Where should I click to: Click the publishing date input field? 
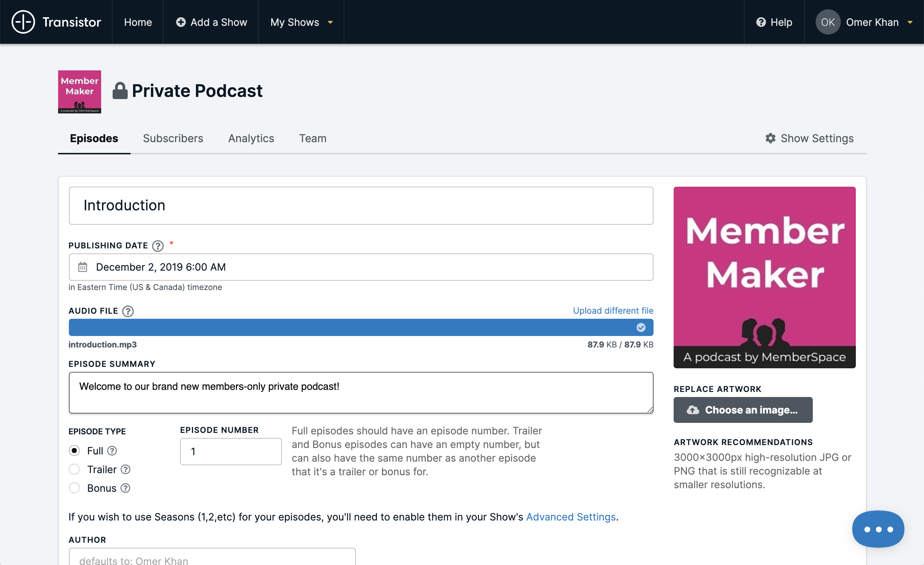[x=361, y=267]
